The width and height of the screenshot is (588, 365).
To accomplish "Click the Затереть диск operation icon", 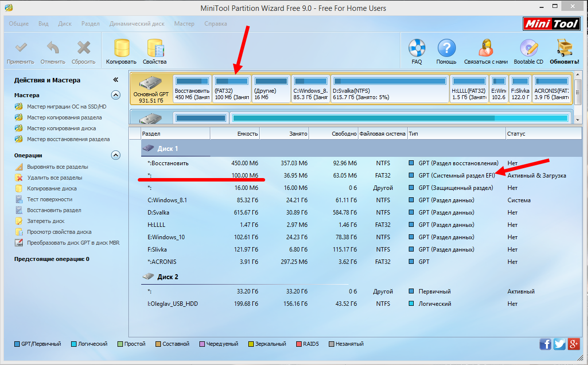I will [x=19, y=220].
